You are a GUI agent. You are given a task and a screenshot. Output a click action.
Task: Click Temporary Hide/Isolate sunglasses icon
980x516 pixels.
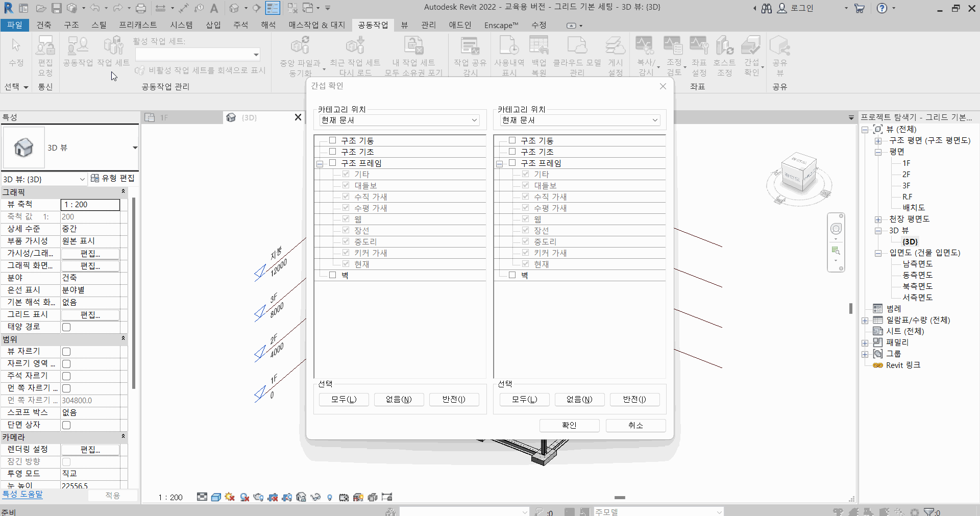click(315, 497)
